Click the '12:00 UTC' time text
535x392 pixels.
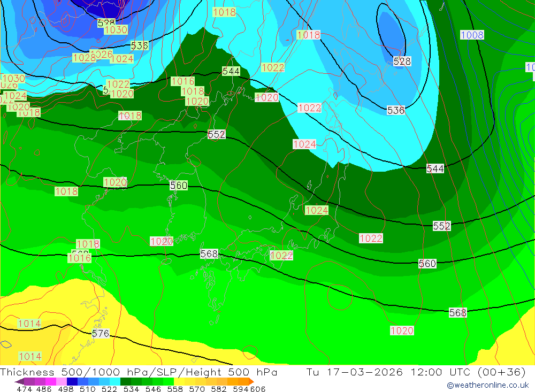[x=441, y=372]
